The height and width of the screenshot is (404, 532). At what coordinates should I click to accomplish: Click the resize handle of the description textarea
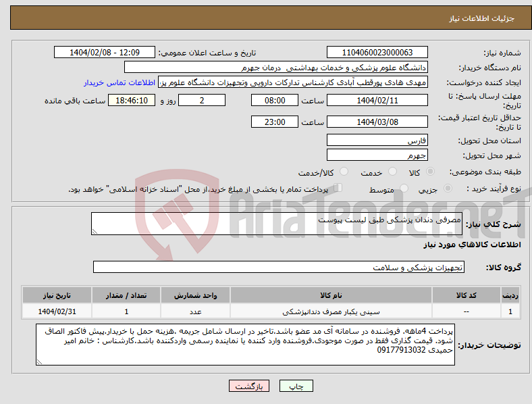pos(95,232)
